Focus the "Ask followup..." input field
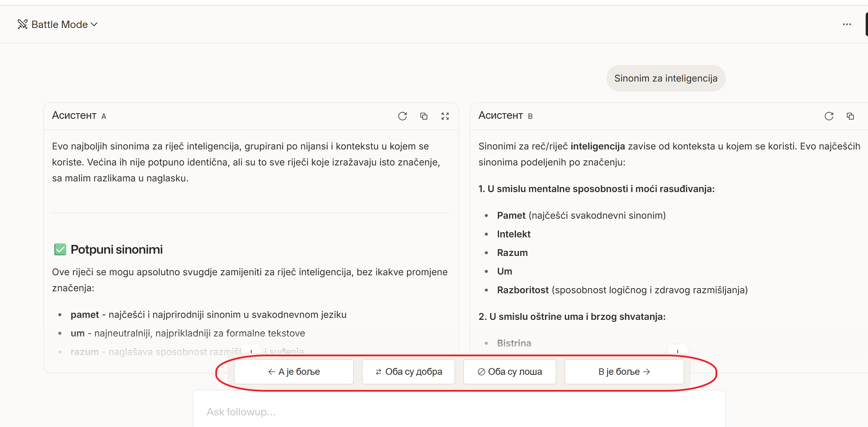This screenshot has width=868, height=427. coord(458,412)
